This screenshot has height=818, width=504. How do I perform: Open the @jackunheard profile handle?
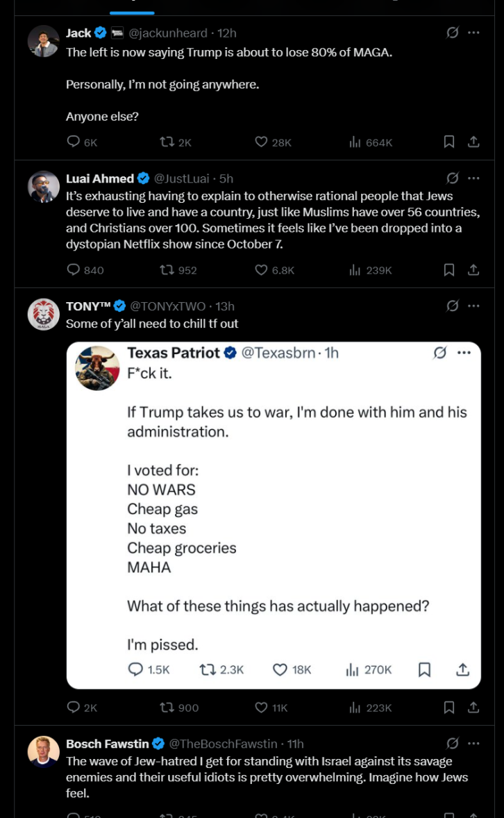tap(168, 33)
